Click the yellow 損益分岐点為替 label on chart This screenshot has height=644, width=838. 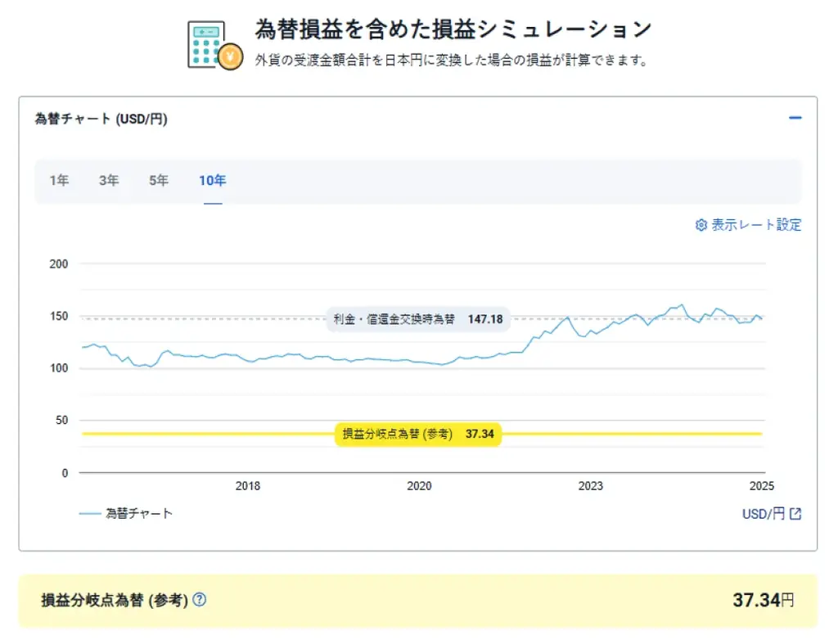point(418,434)
